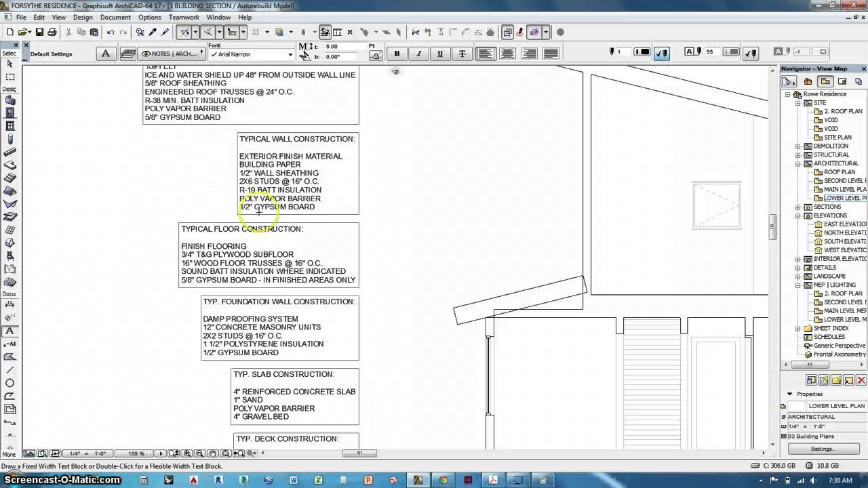Save the project with the floppy disk icon

(x=39, y=32)
